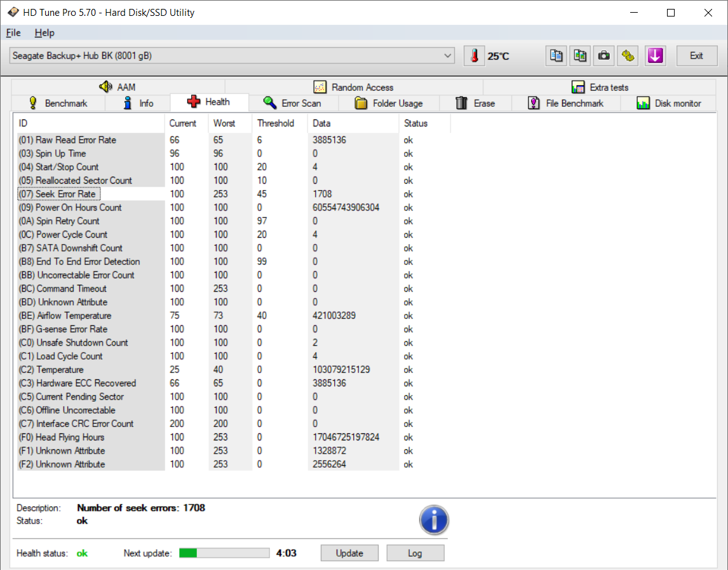Screen dimensions: 728x570
Task: Click the Info tab person icon
Action: click(x=128, y=103)
